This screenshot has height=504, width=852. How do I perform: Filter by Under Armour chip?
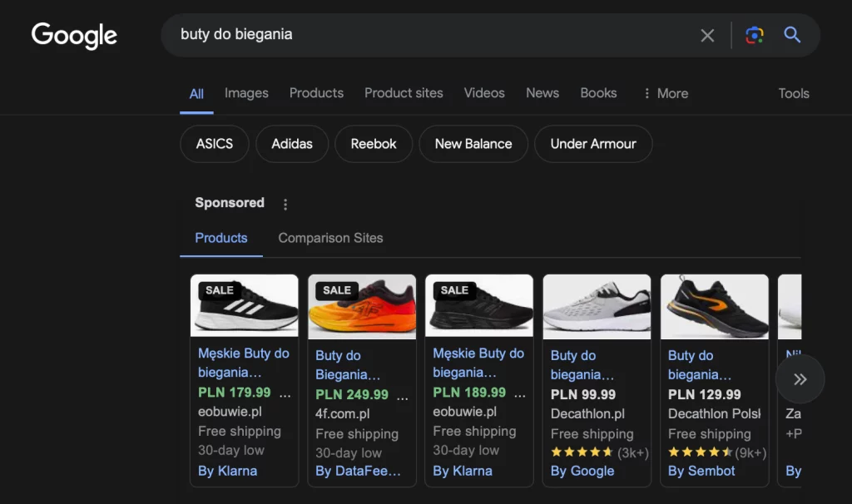593,144
